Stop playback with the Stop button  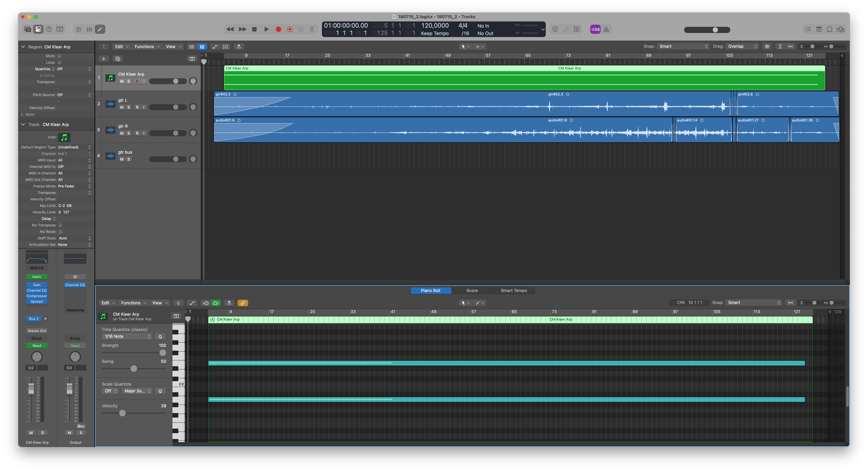tap(254, 29)
